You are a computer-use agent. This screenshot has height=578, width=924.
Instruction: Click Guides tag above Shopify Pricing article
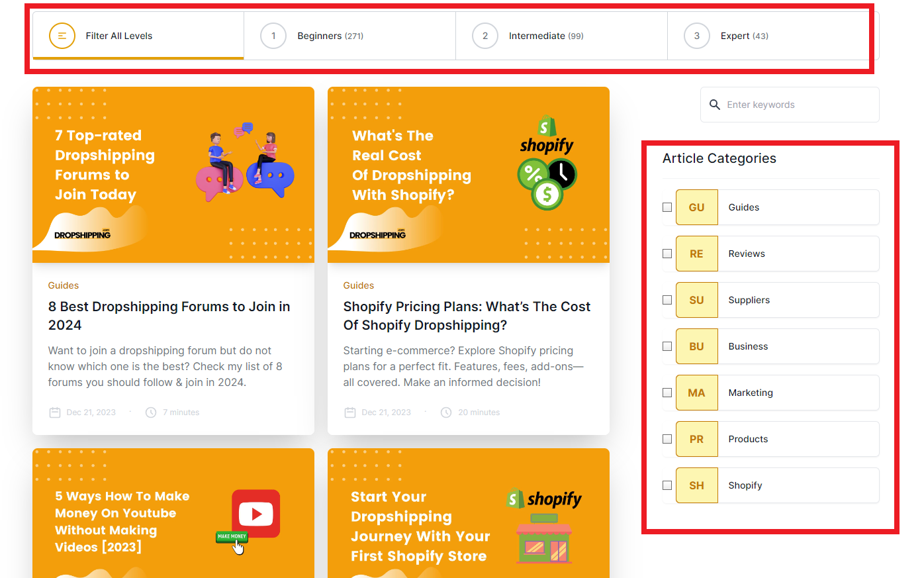click(x=359, y=285)
